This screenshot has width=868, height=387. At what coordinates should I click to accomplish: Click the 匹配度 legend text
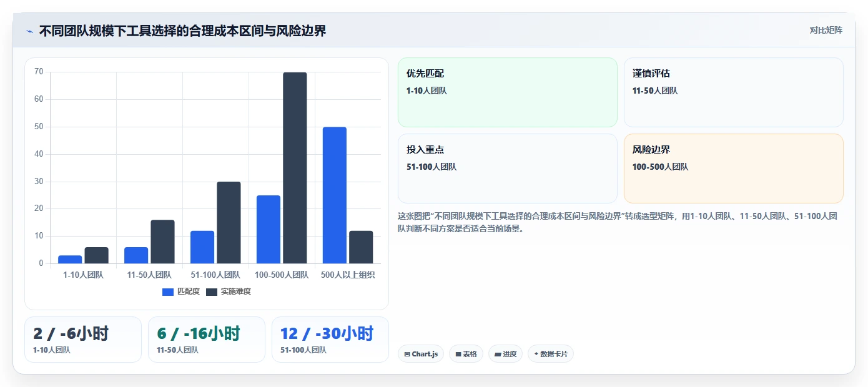point(189,291)
